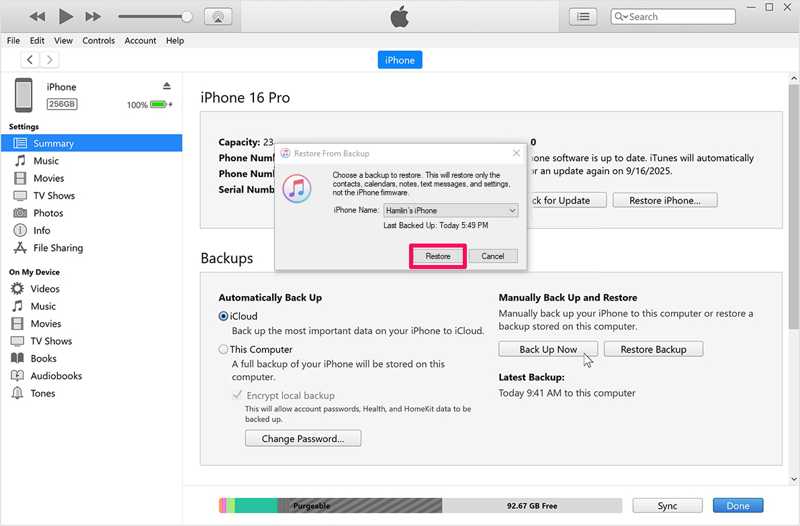Click the iPhone device thumbnail in sidebar
The width and height of the screenshot is (800, 526).
coord(23,95)
